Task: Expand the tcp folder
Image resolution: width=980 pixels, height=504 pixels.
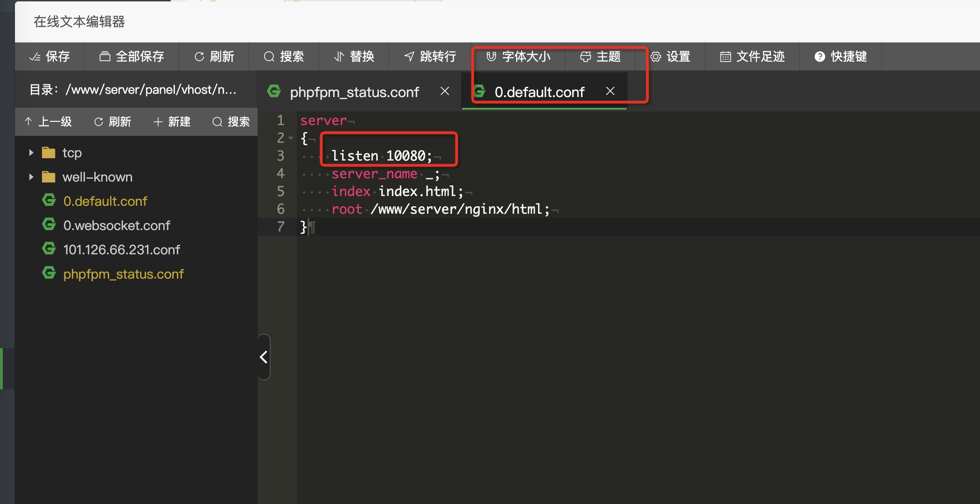Action: [x=31, y=153]
